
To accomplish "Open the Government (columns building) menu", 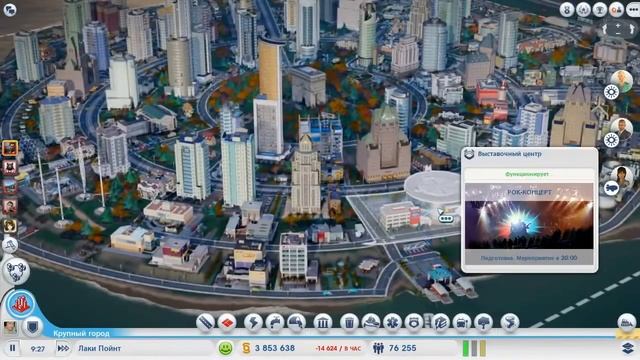I will coord(322,322).
